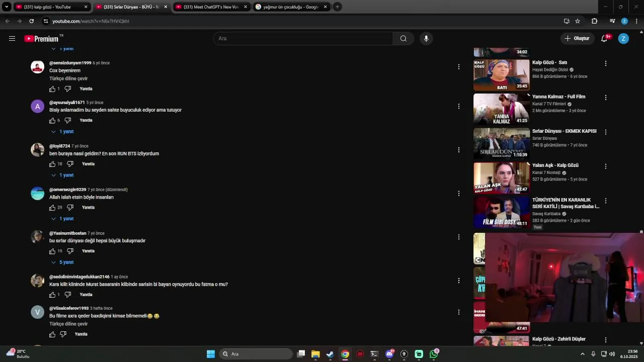Open Chrome tab search dropdown arrow
Viewport: 644px width, 362px height.
click(7, 7)
